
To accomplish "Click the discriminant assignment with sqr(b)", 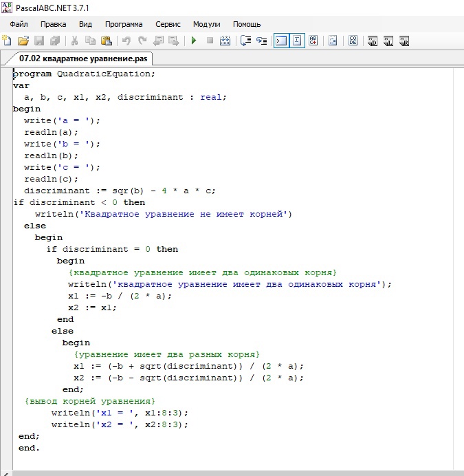I will coord(120,191).
